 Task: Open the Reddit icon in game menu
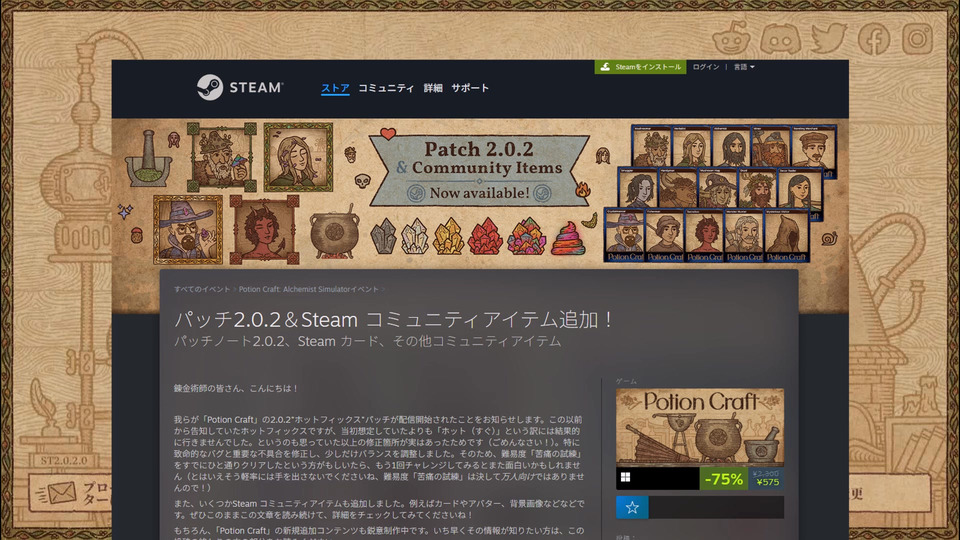[732, 38]
